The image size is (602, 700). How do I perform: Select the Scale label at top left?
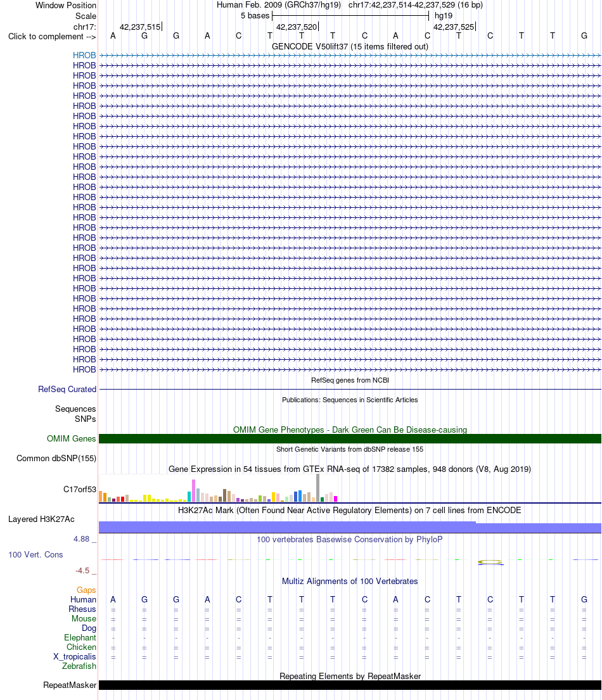tap(86, 16)
